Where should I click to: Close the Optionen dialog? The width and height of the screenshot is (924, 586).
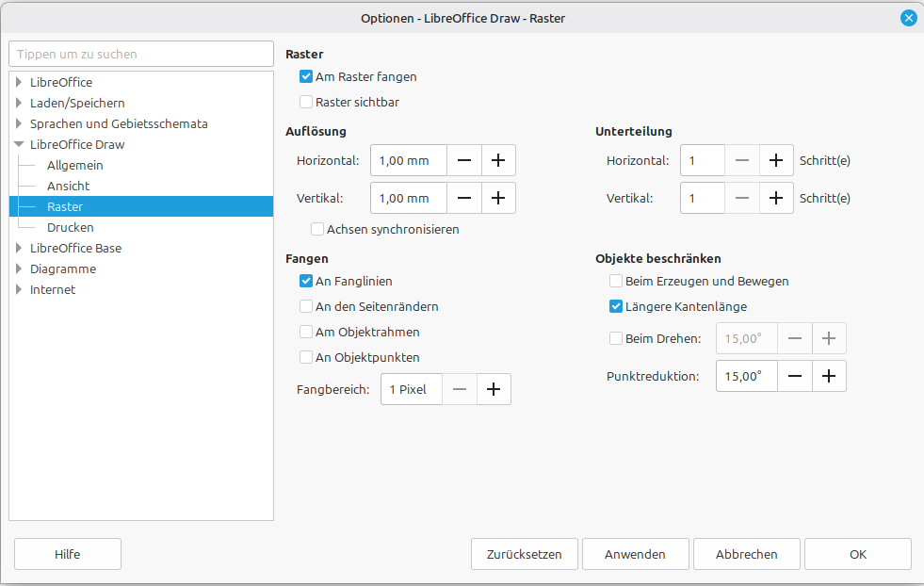click(x=909, y=18)
